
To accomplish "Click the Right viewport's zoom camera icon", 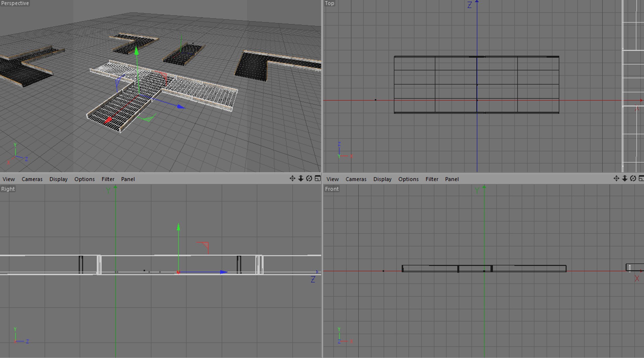I will click(301, 178).
